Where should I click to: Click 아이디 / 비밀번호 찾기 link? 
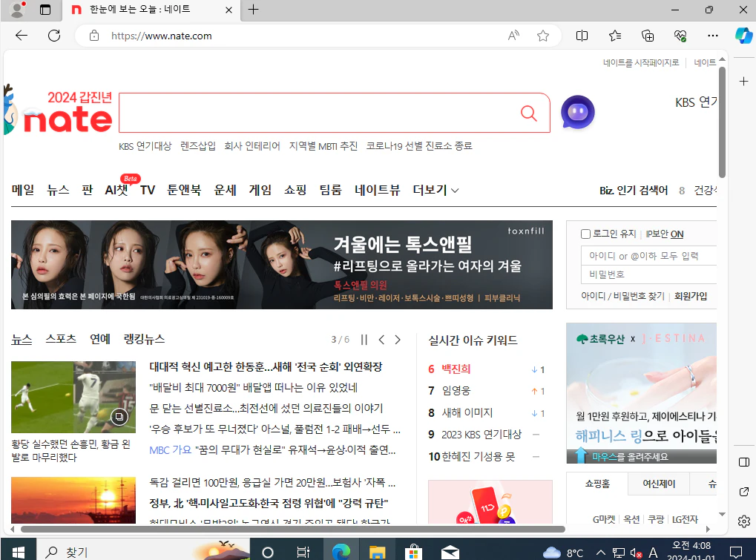pos(622,297)
